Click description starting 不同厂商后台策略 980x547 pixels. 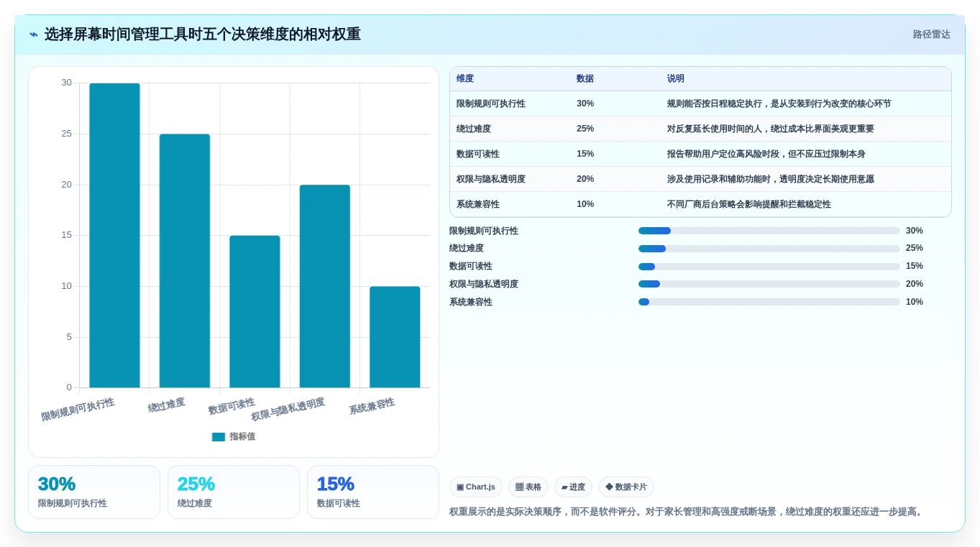click(x=748, y=205)
